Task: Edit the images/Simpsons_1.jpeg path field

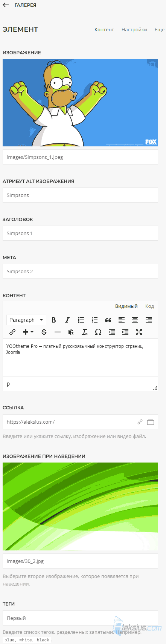Action: (80, 157)
